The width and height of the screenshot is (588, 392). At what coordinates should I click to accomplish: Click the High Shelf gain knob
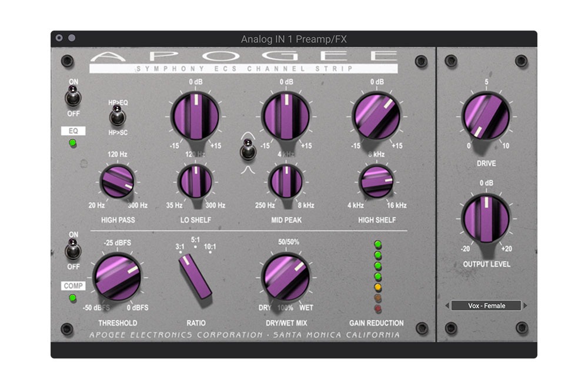pos(376,116)
